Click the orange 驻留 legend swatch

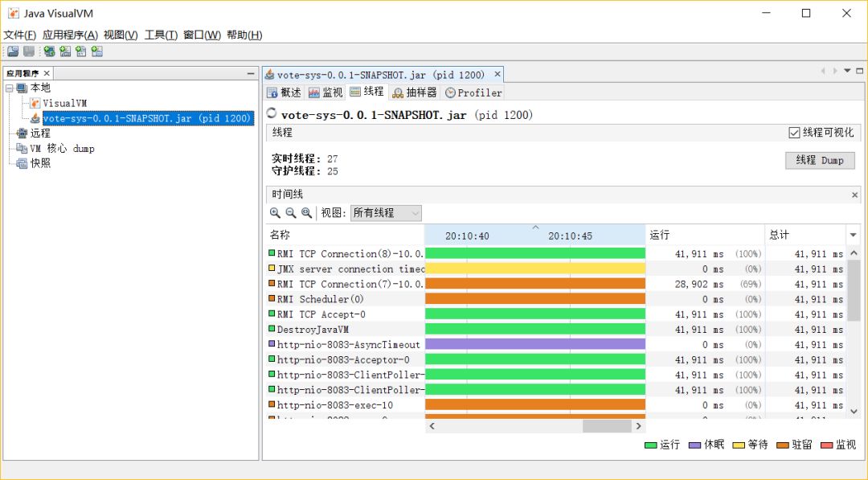[x=782, y=445]
